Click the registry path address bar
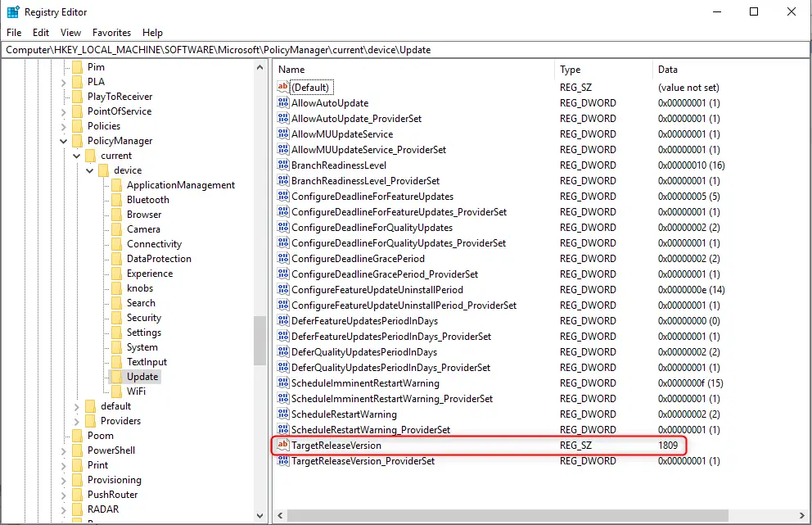This screenshot has height=525, width=812. pos(405,50)
